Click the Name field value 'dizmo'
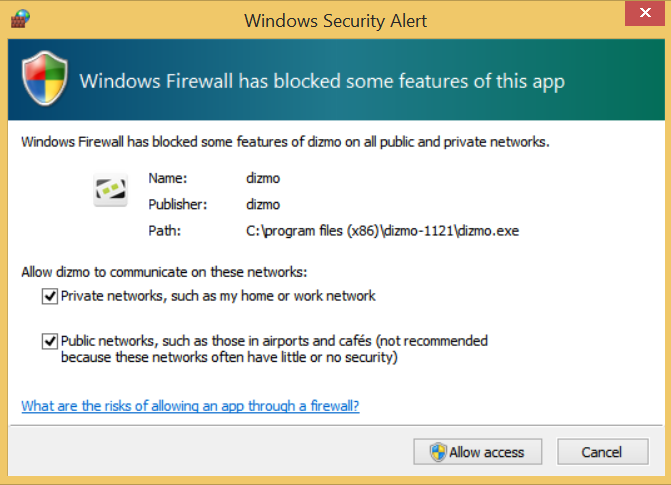The image size is (671, 485). [x=261, y=178]
